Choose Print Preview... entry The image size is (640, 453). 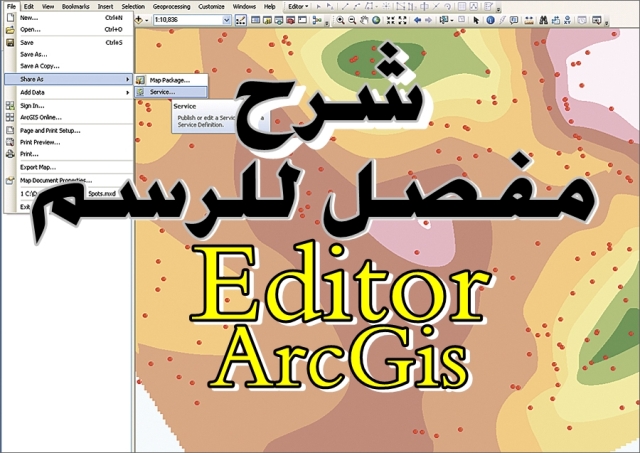pyautogui.click(x=69, y=142)
